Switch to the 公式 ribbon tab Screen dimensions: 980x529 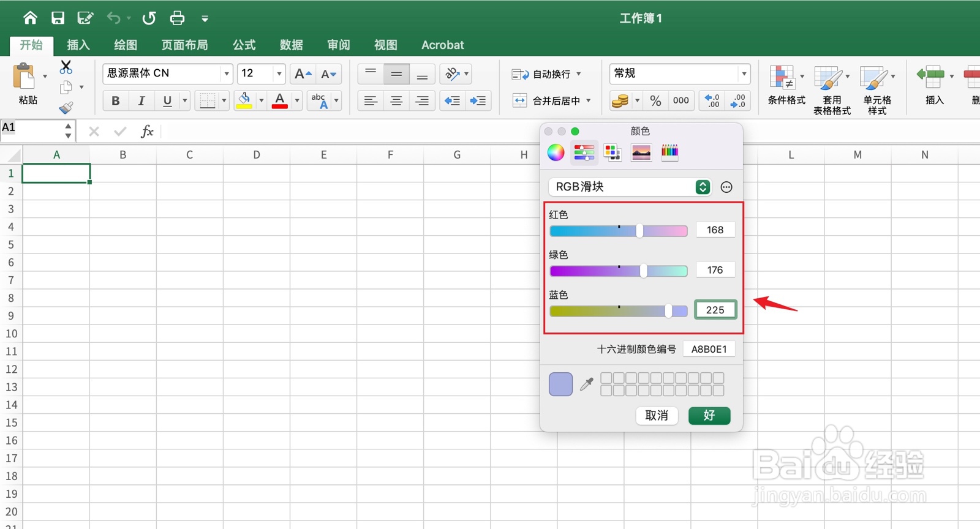point(244,45)
